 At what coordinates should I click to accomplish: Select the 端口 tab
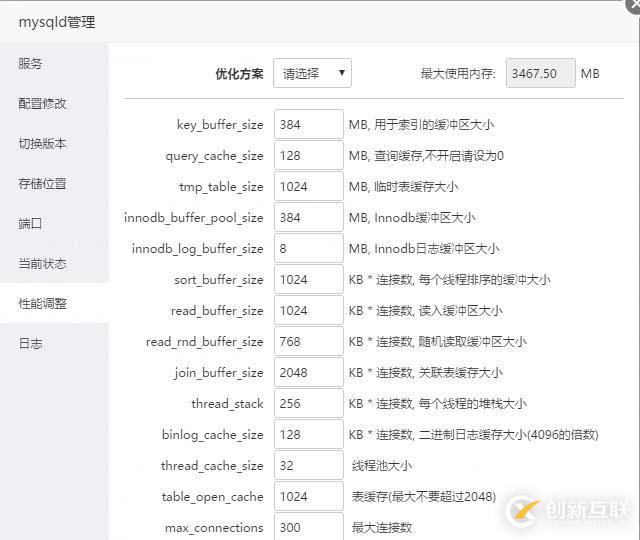(x=54, y=224)
